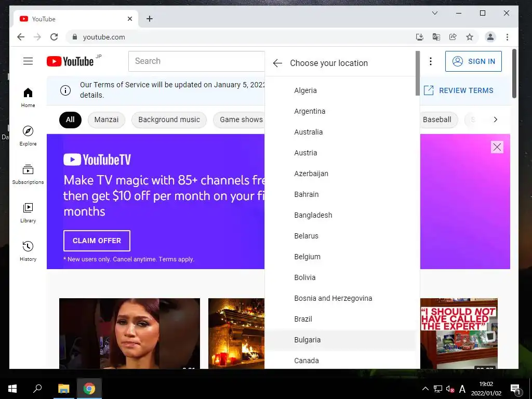
Task: Open the Chrome three-dot menu
Action: point(507,37)
